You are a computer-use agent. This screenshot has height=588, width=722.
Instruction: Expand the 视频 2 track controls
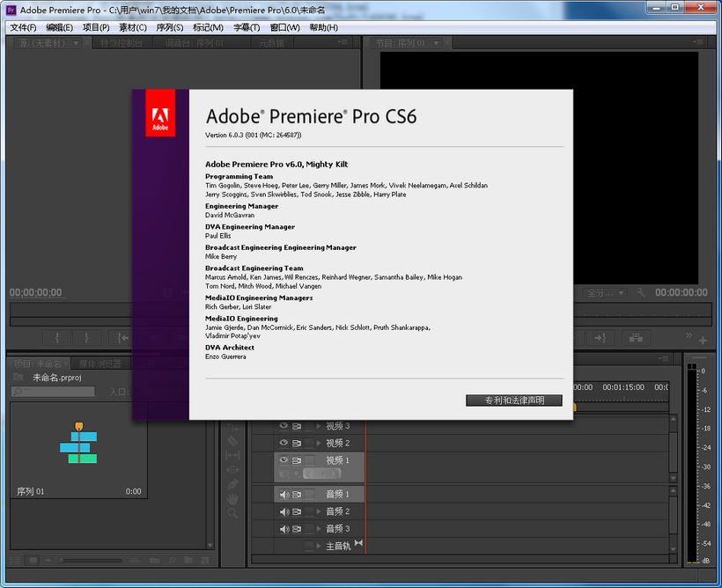[319, 442]
